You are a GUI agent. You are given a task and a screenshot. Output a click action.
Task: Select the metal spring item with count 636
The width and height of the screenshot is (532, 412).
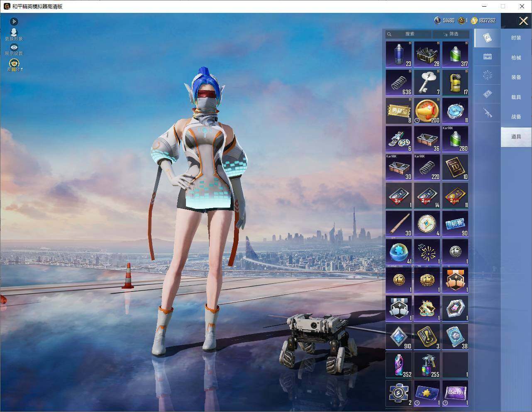399,82
